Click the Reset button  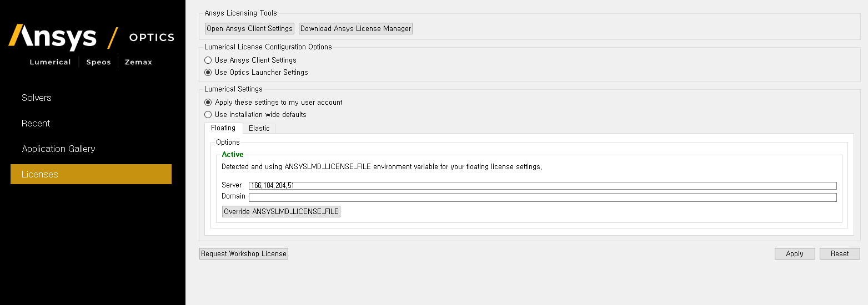pos(840,253)
